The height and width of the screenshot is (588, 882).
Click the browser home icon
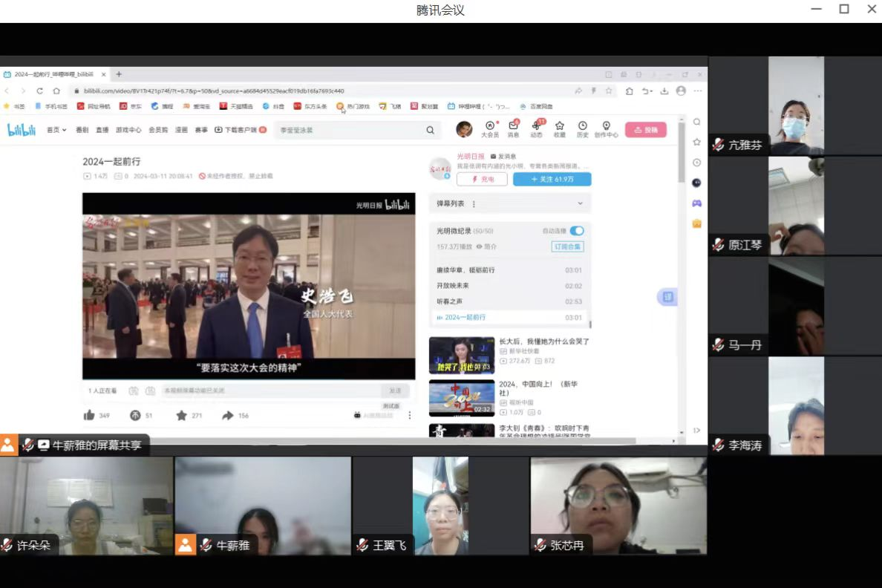56,91
